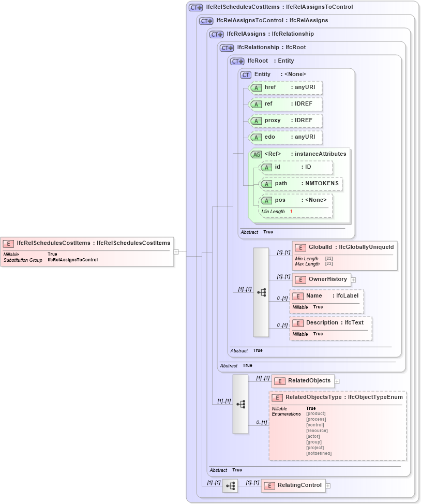Click the sequence compositor icon inside IfcRoot
421x504 pixels.
[261, 292]
